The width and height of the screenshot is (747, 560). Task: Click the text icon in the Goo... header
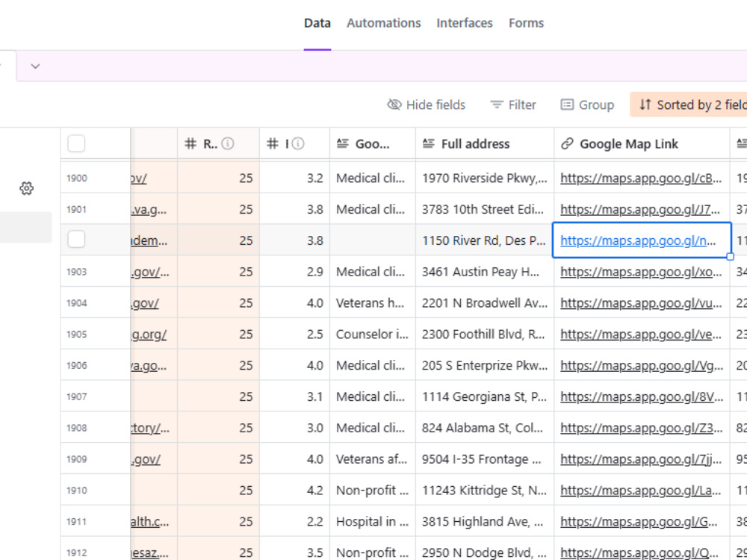click(343, 143)
